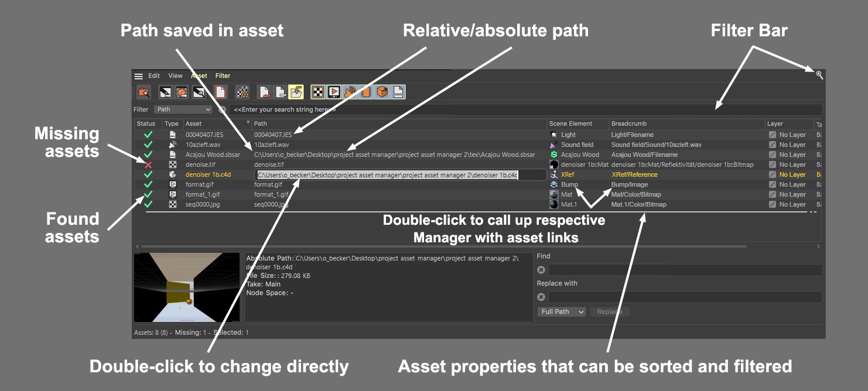This screenshot has width=868, height=391.
Task: Open the Full Path dropdown
Action: [x=562, y=312]
